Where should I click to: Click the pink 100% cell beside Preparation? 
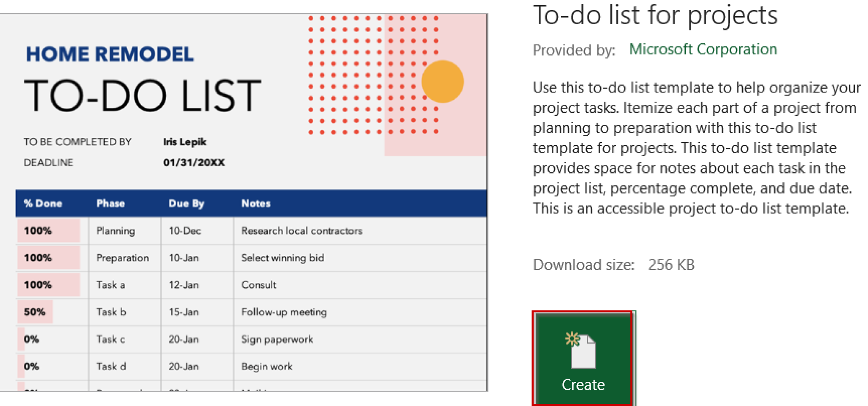click(x=38, y=258)
